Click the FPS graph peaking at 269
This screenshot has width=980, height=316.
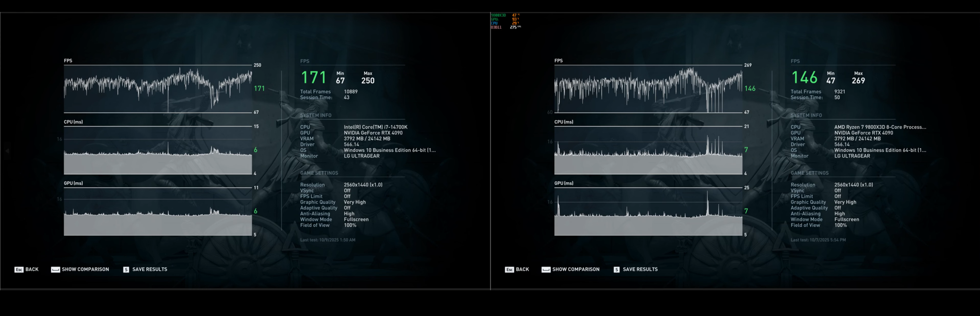648,89
